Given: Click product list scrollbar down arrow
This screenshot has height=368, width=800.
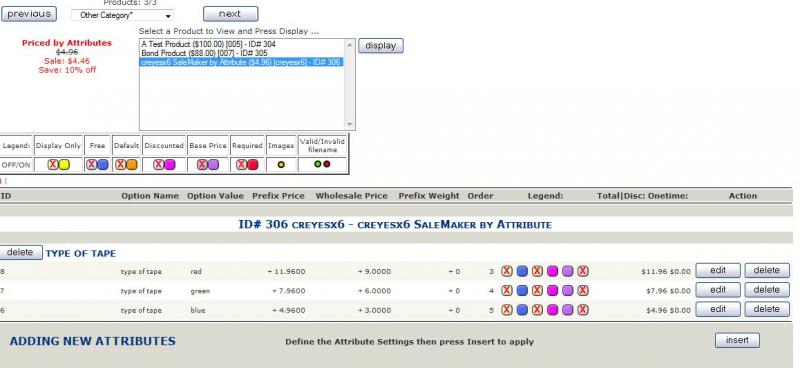Looking at the screenshot, I should coord(349,124).
